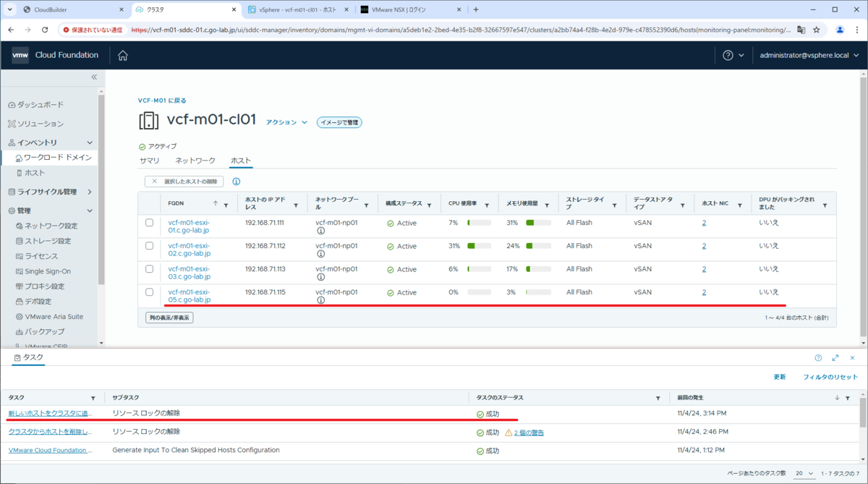
Task: Filter the FQDN column
Action: point(226,205)
